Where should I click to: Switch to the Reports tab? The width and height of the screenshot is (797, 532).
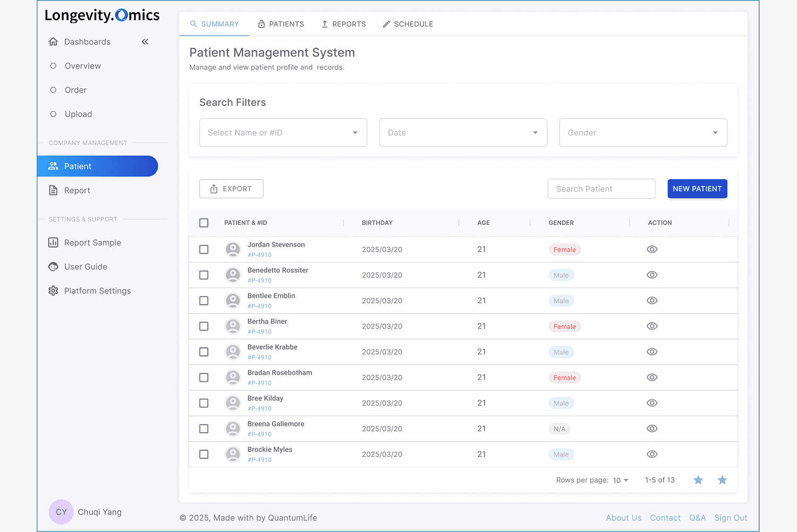343,24
